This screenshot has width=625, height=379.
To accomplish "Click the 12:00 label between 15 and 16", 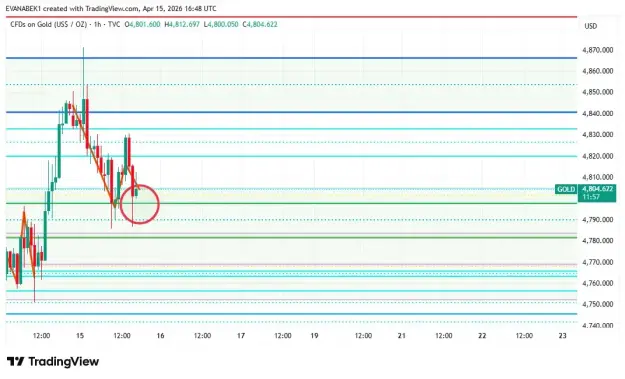I will click(122, 336).
